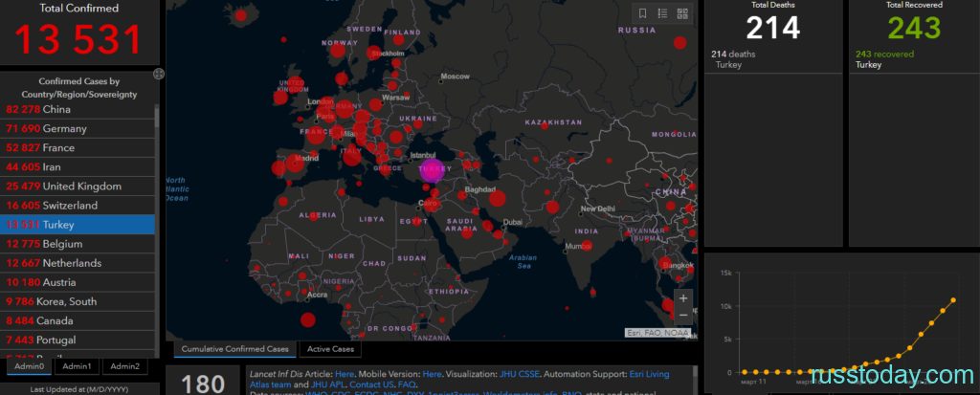Select Belgium with 12 775 cases

tap(77, 244)
